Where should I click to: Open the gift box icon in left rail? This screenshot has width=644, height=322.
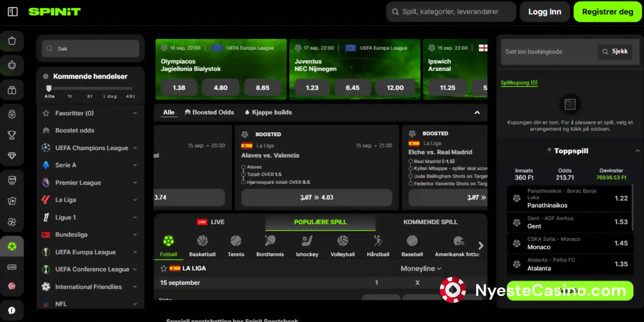pyautogui.click(x=12, y=90)
